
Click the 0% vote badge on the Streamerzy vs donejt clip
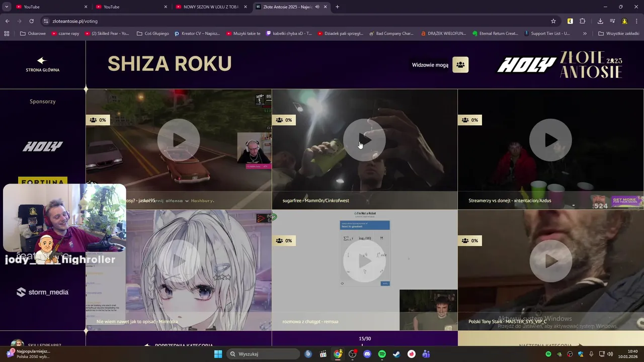point(470,120)
